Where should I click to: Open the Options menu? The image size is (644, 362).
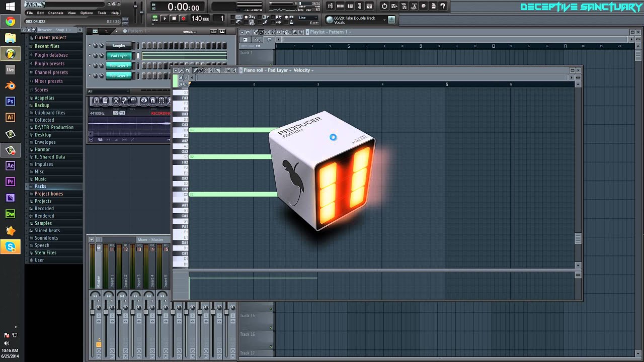tap(87, 13)
